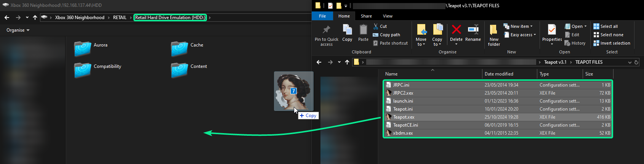Click the red Delete icon
This screenshot has height=164, width=644.
pos(456,33)
